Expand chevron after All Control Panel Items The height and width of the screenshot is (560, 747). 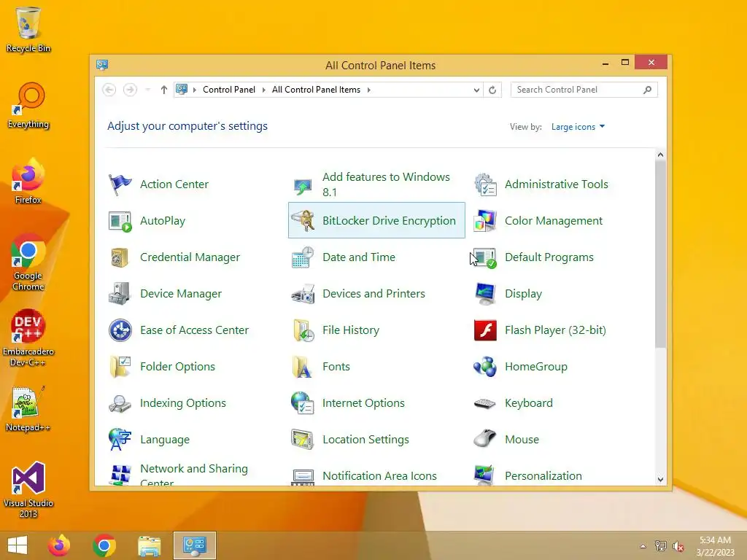368,90
